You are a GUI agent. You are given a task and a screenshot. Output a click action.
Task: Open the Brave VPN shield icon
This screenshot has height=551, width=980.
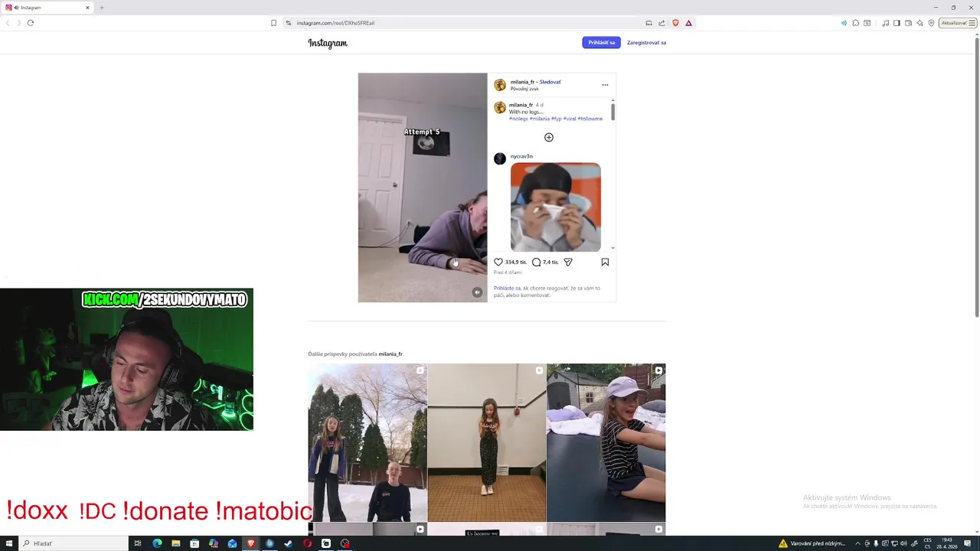931,23
